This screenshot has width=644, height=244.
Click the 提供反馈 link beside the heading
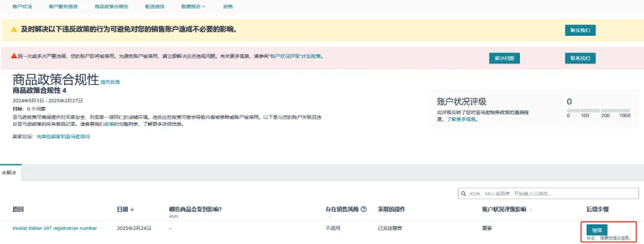(x=110, y=82)
